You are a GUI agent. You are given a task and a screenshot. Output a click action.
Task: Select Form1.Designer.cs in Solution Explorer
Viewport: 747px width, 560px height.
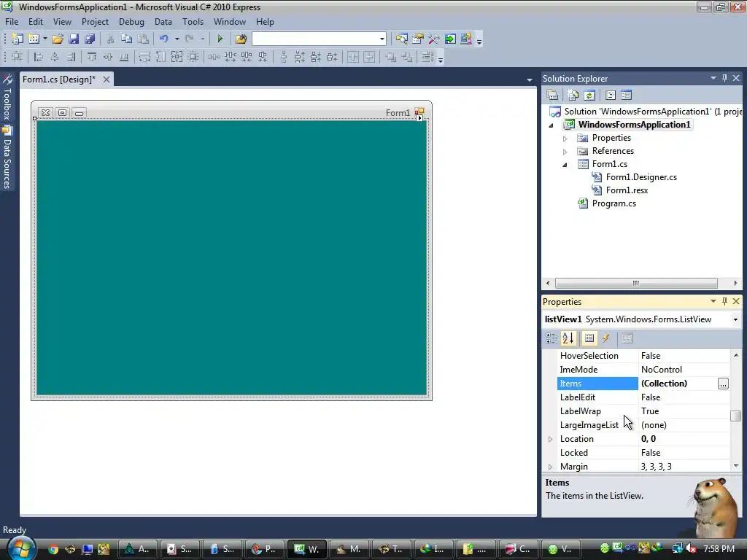[x=641, y=177]
